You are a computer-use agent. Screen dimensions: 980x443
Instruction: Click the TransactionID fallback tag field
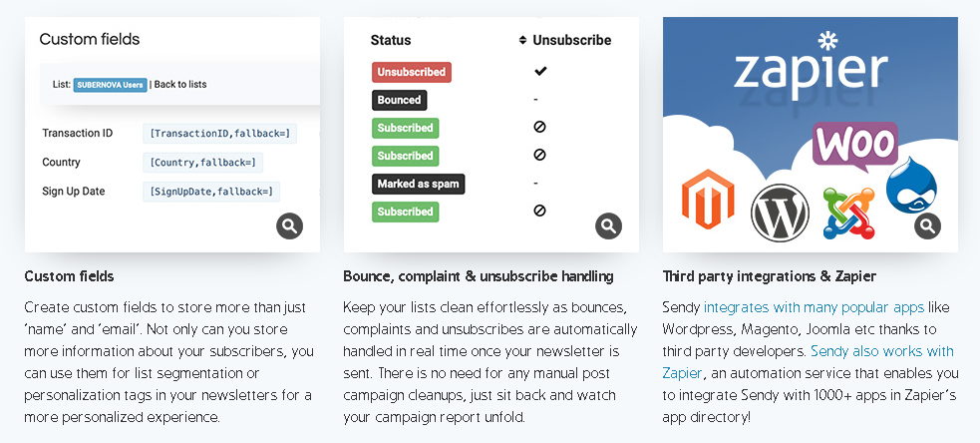[220, 134]
